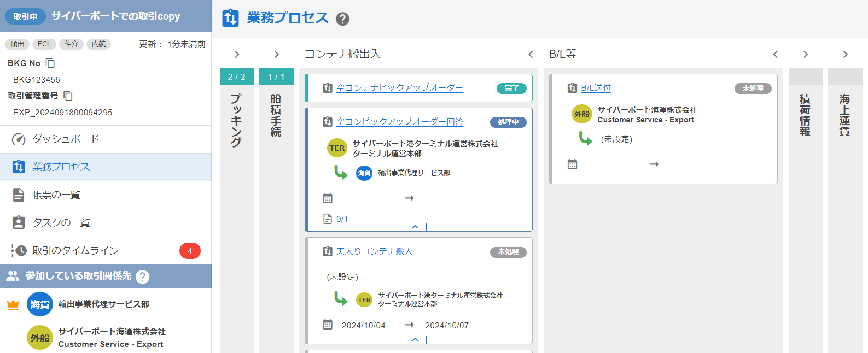Expand the 海上運賃 column

click(x=845, y=55)
